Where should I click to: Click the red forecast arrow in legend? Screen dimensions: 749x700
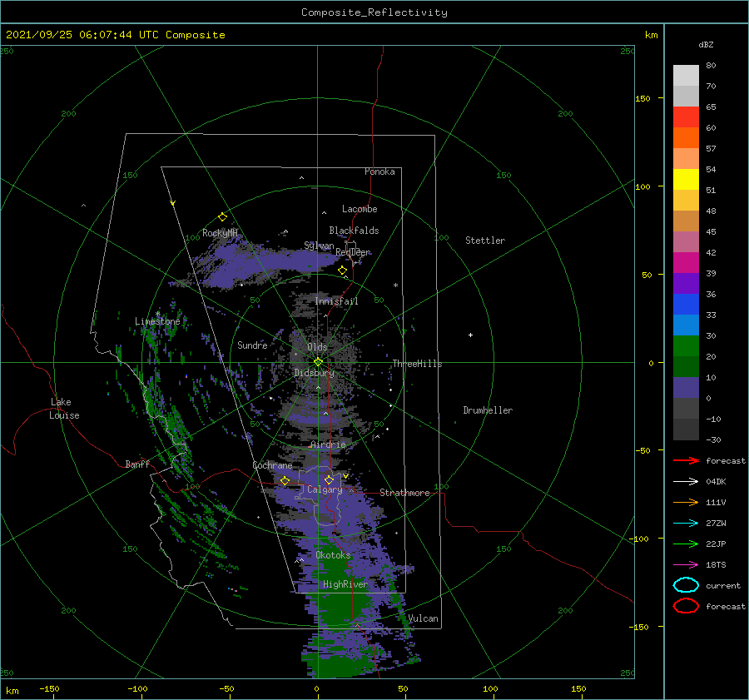(x=686, y=460)
